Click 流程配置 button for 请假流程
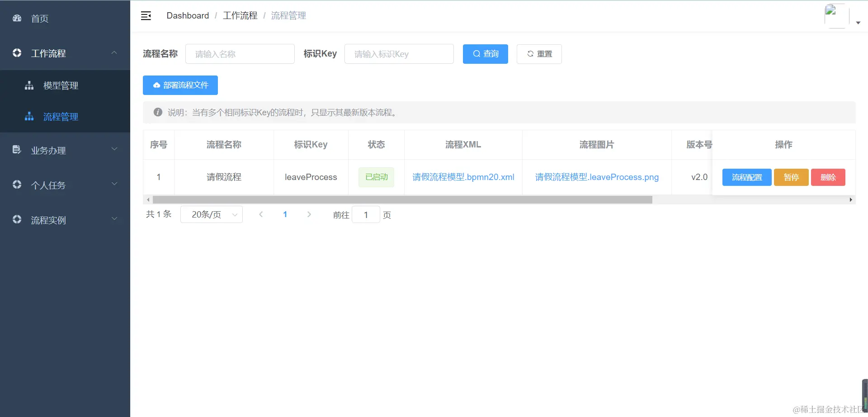This screenshot has height=417, width=868. 747,177
